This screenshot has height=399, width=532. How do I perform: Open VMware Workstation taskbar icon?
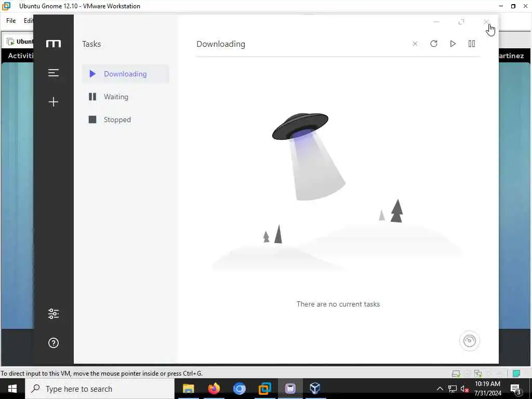264,389
